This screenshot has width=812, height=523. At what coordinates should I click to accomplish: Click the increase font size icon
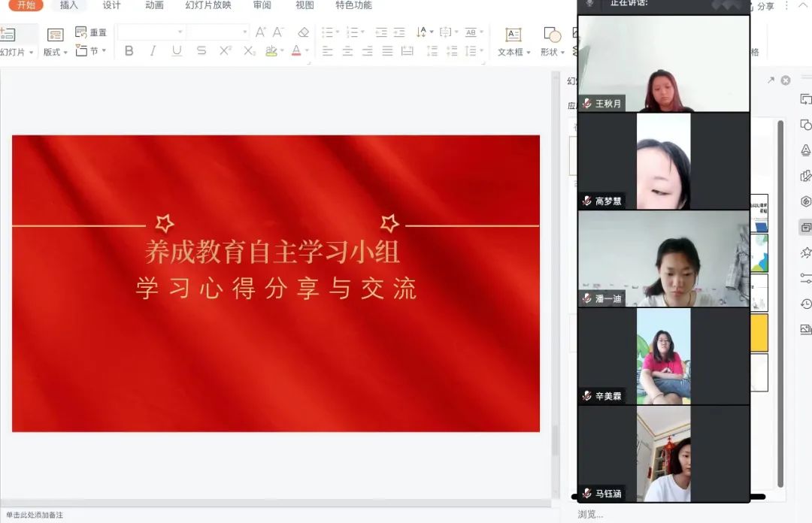click(260, 32)
